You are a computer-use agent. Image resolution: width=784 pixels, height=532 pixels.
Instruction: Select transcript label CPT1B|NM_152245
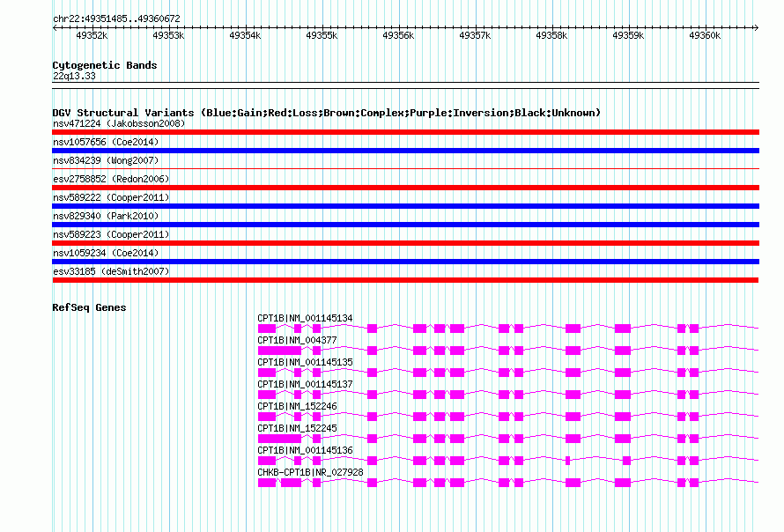pyautogui.click(x=297, y=428)
